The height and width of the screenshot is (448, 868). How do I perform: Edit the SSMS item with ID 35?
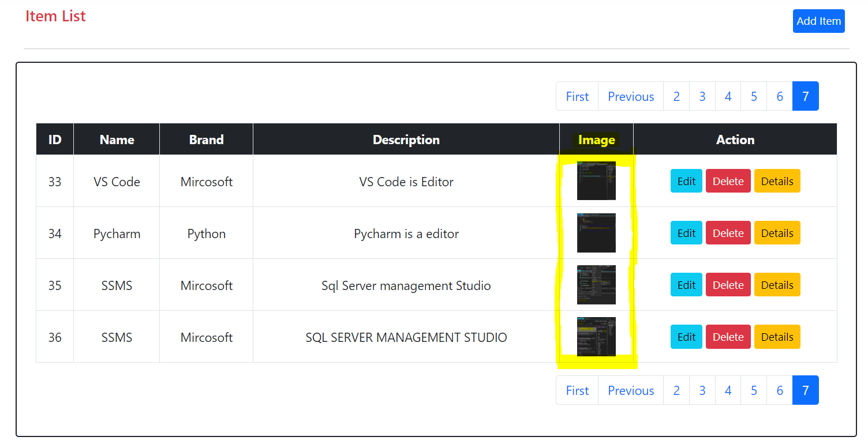tap(686, 285)
